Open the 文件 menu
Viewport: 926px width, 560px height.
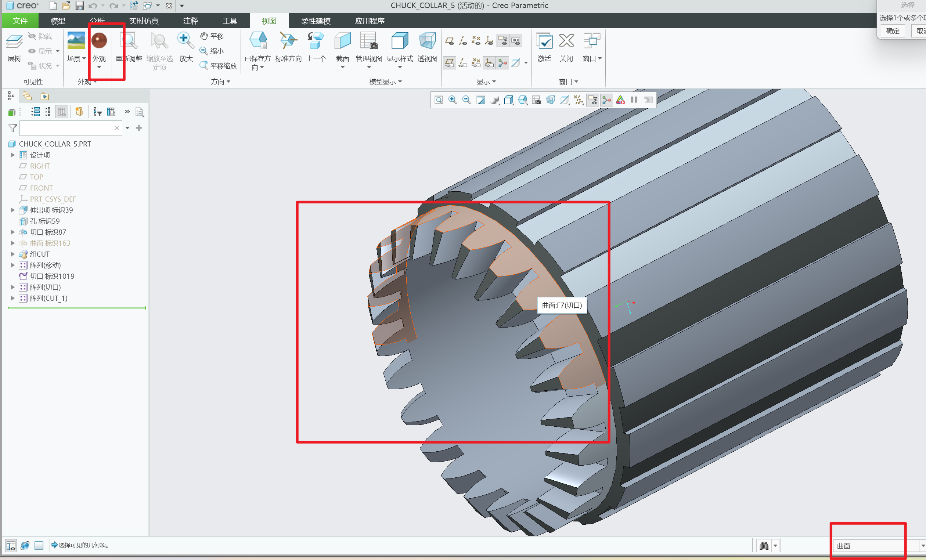point(20,21)
